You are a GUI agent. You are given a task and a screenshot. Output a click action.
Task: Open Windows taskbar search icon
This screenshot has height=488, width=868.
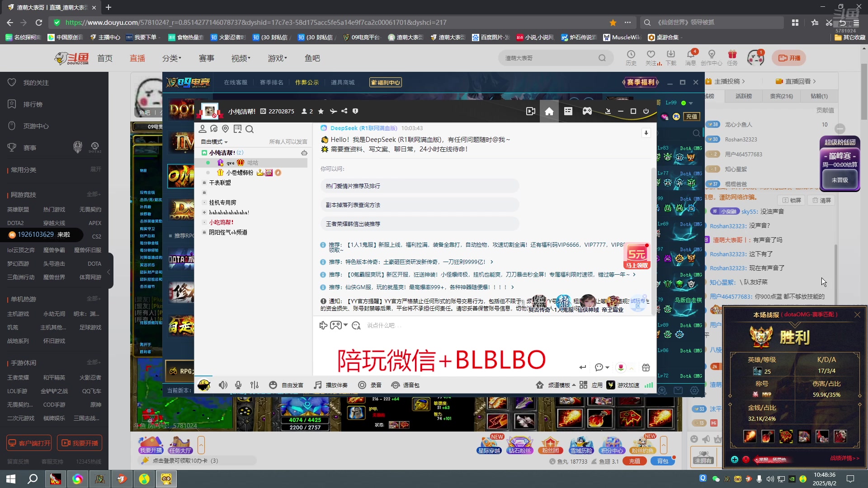(33, 479)
